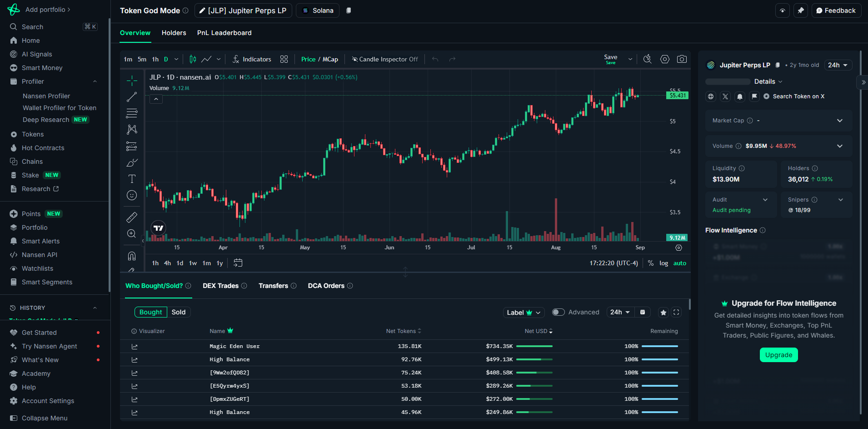Switch to the PnL Leaderboard tab
This screenshot has width=868, height=429.
[x=224, y=33]
